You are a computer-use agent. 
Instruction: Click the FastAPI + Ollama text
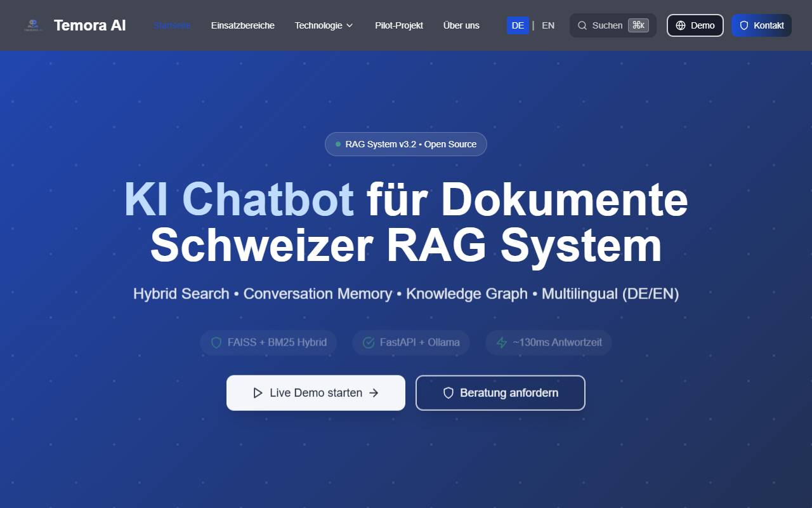point(420,343)
